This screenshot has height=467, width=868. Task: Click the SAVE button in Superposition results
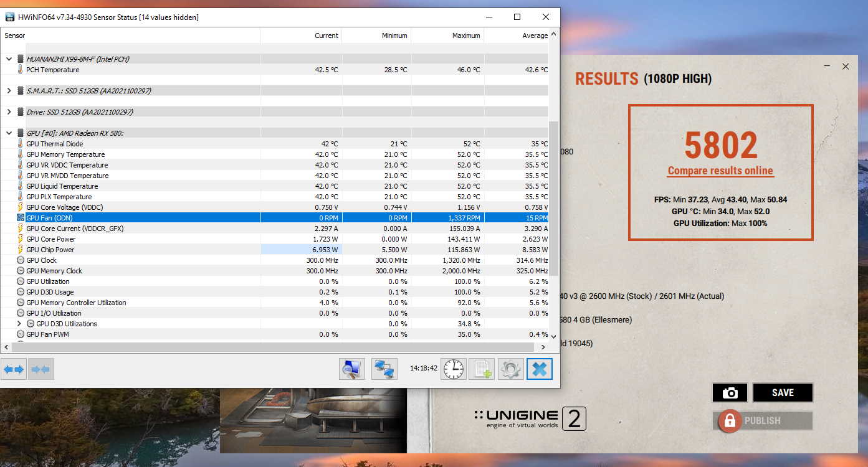pyautogui.click(x=783, y=392)
